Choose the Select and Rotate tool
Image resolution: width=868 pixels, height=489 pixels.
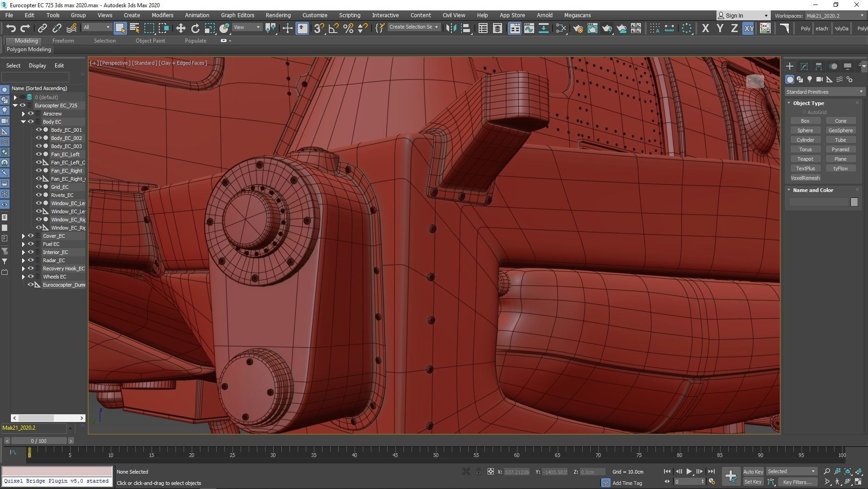pyautogui.click(x=195, y=29)
